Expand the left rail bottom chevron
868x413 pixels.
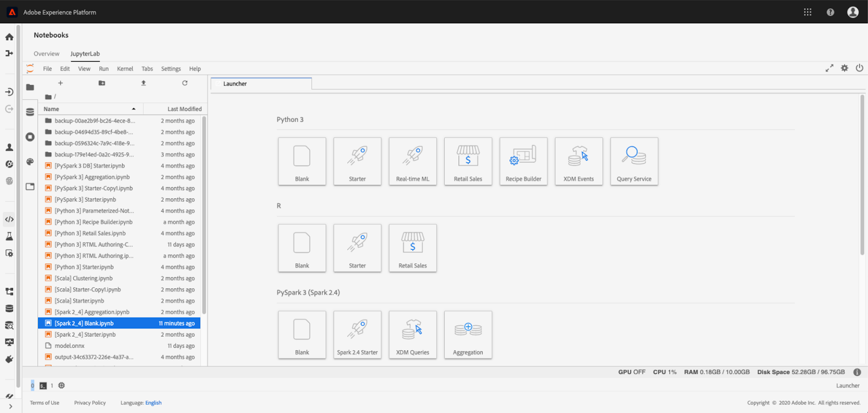[x=10, y=406]
